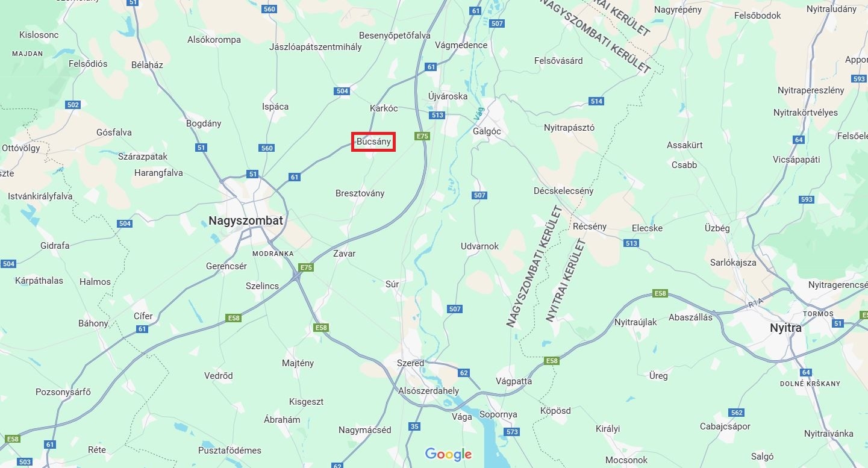Click the route 573 shield near Sopornya
Image resolution: width=868 pixels, height=468 pixels.
[512, 432]
